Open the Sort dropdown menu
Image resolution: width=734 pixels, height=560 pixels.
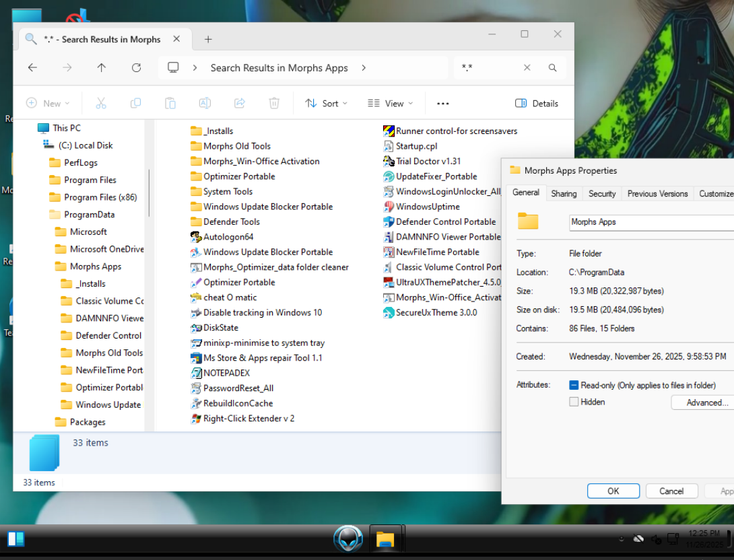click(326, 103)
